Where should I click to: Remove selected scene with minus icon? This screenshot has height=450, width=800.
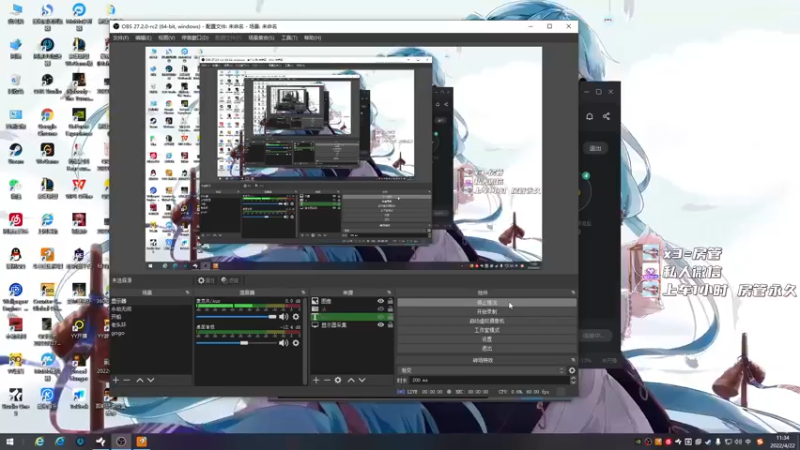coord(127,380)
